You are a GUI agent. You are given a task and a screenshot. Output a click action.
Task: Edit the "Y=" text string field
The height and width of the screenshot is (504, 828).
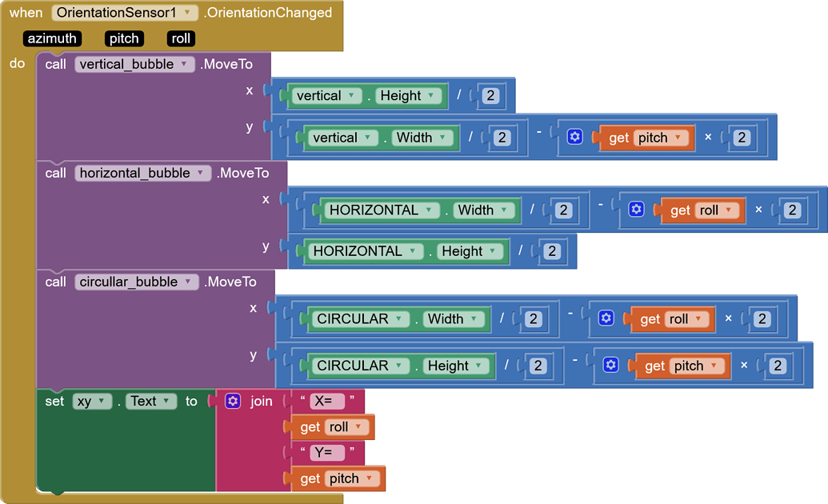click(326, 453)
